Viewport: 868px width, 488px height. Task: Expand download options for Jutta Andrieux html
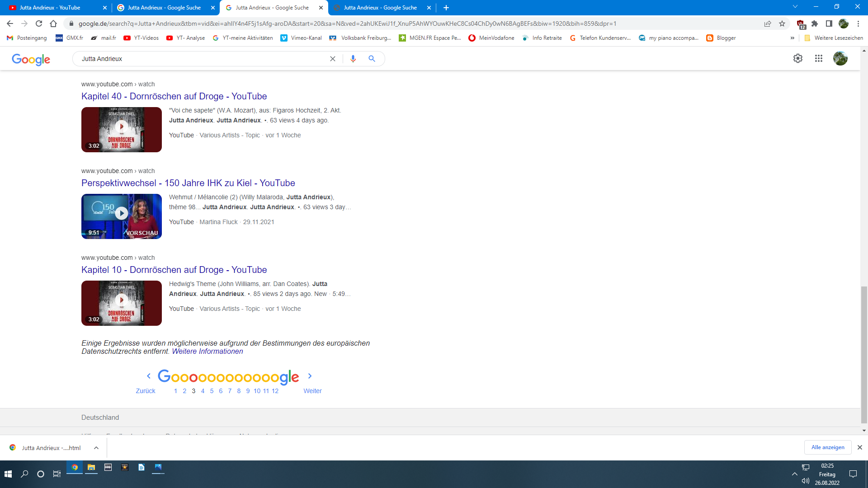pos(96,448)
